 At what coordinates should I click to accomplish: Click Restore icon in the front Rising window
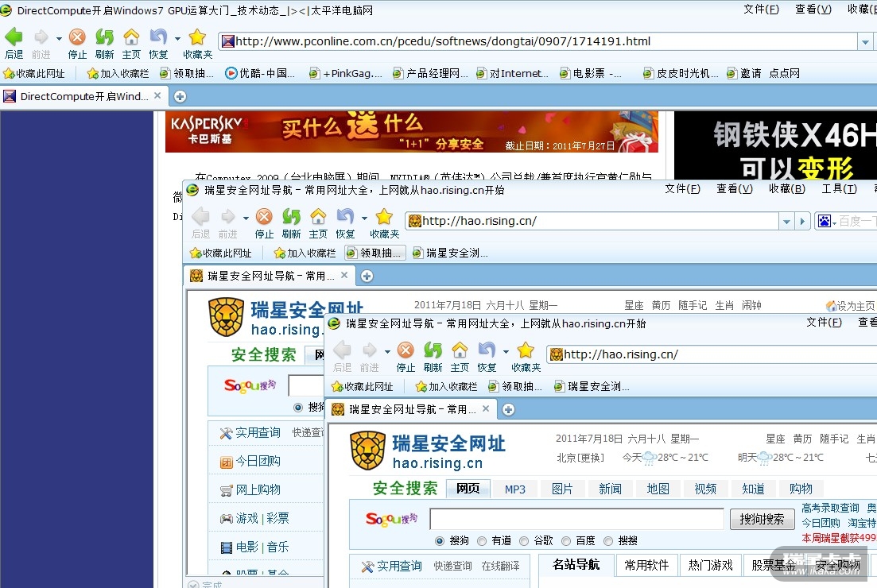coord(487,350)
